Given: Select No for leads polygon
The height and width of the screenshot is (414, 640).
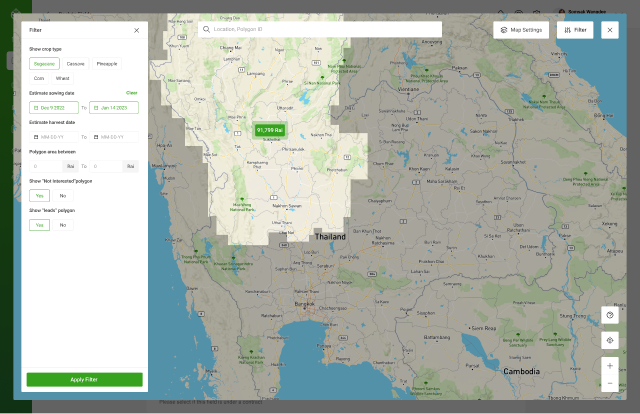Looking at the screenshot, I should click(x=63, y=225).
